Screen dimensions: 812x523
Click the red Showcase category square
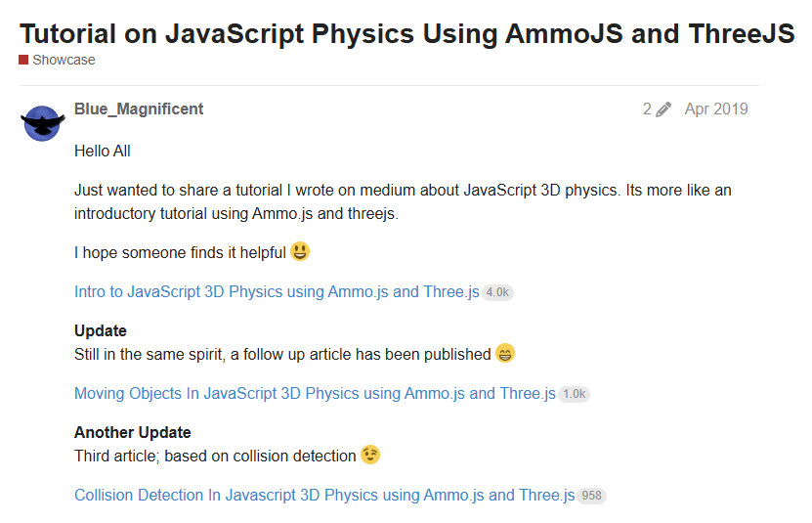pyautogui.click(x=23, y=61)
